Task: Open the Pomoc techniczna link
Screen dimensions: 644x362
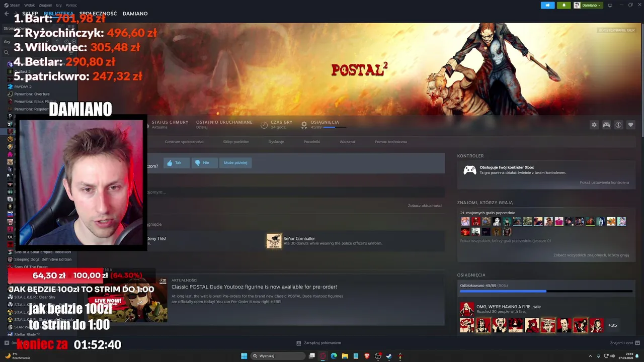Action: click(x=391, y=142)
